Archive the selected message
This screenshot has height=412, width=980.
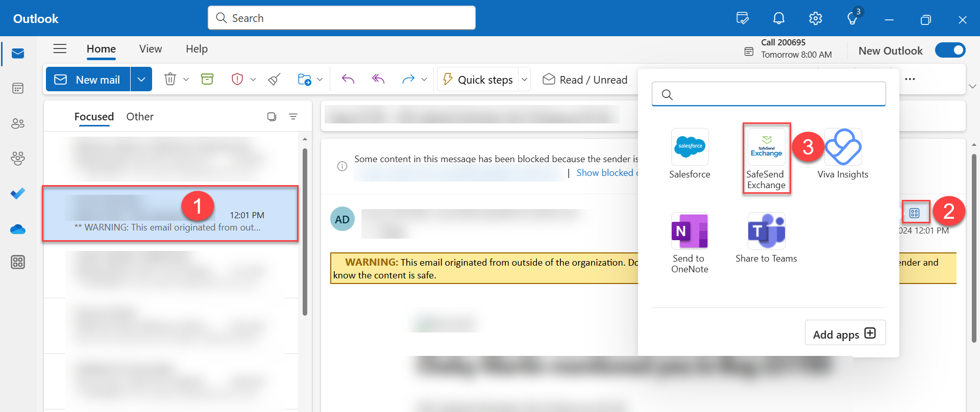point(207,79)
